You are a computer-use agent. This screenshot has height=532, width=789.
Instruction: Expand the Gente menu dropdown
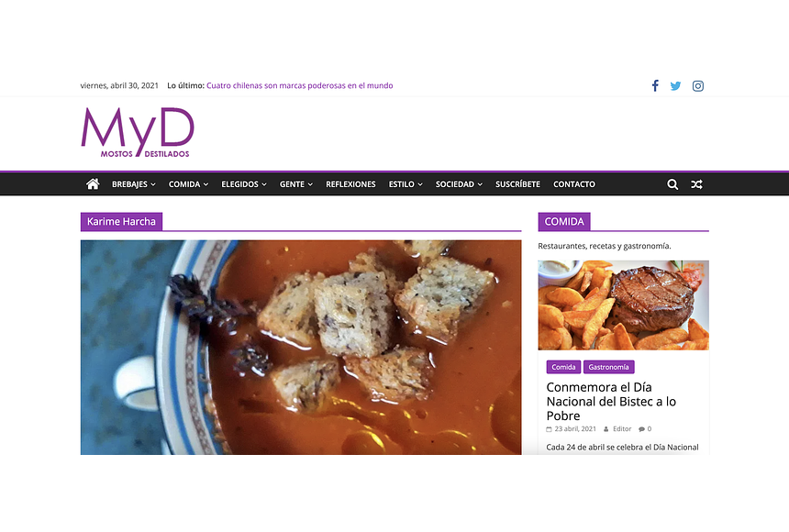point(296,184)
